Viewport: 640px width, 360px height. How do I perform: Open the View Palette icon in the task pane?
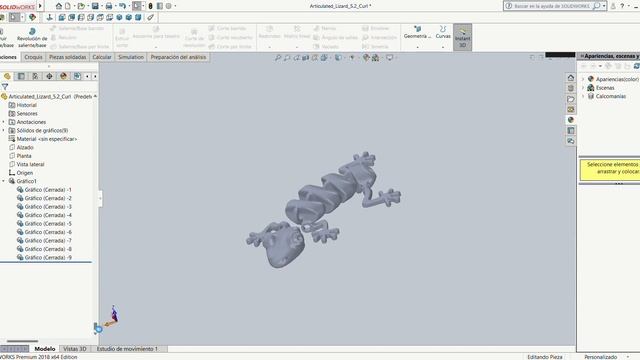click(571, 109)
